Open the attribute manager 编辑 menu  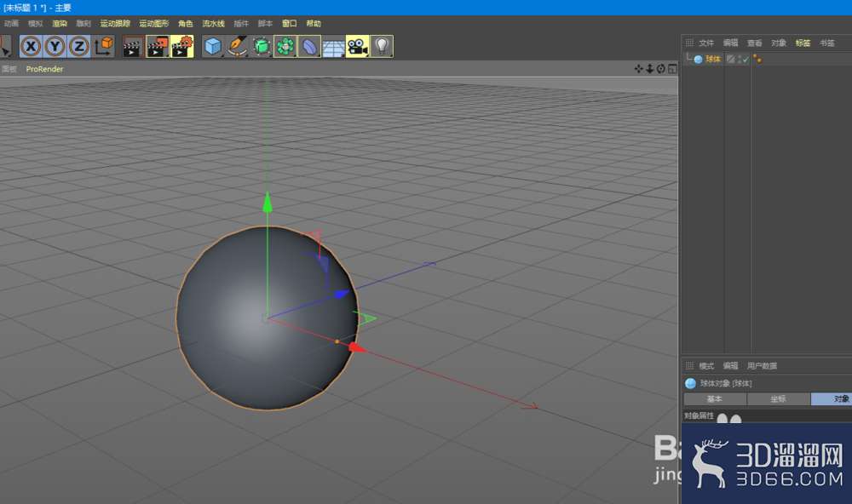[731, 366]
